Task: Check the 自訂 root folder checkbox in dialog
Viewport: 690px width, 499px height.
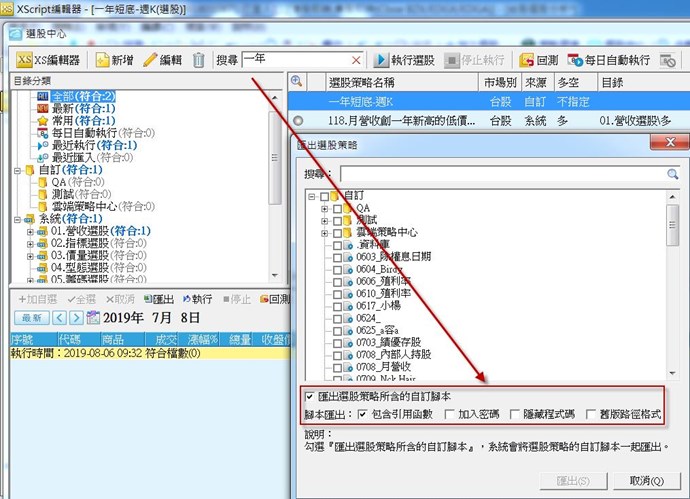Action: tap(324, 196)
